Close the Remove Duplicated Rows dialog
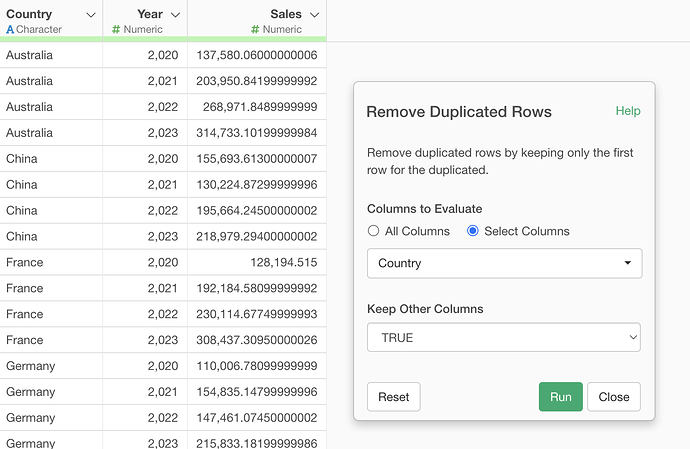The image size is (690, 449). (x=613, y=397)
